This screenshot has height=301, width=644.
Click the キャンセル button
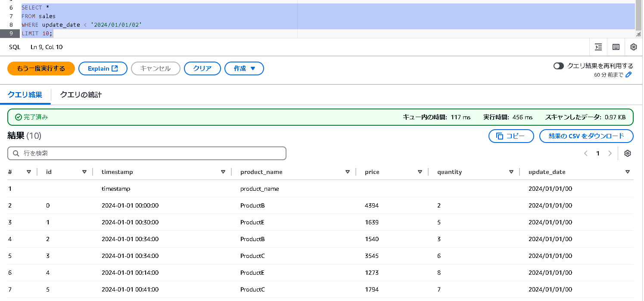156,68
